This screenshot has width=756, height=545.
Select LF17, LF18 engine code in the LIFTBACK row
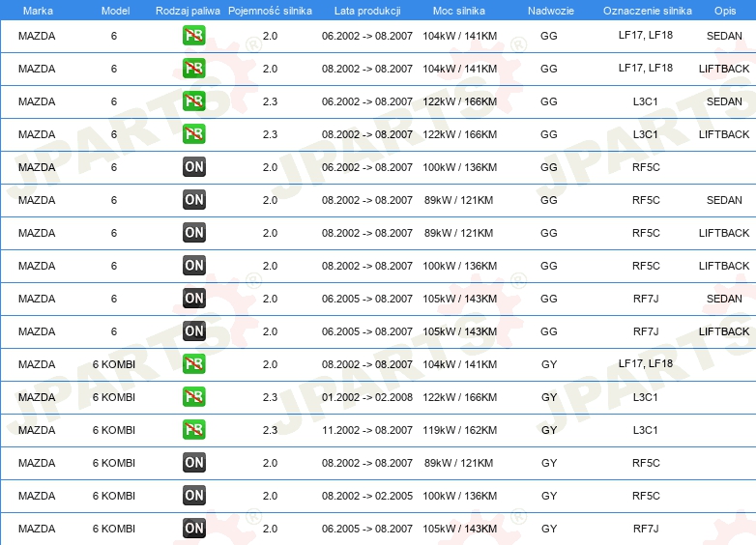pyautogui.click(x=646, y=68)
